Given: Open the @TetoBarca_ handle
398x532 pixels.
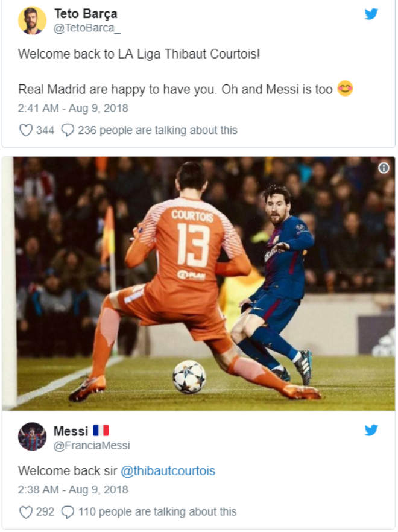Looking at the screenshot, I should [x=87, y=28].
